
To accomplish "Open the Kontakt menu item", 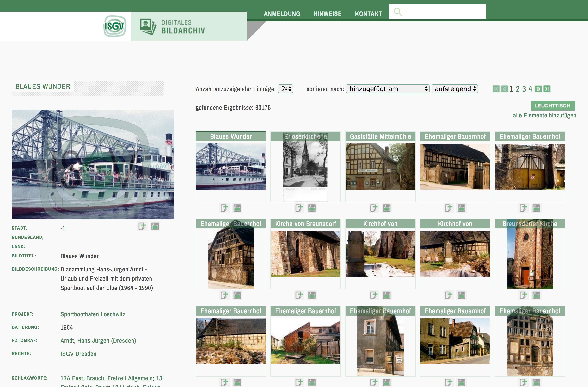I will 368,14.
